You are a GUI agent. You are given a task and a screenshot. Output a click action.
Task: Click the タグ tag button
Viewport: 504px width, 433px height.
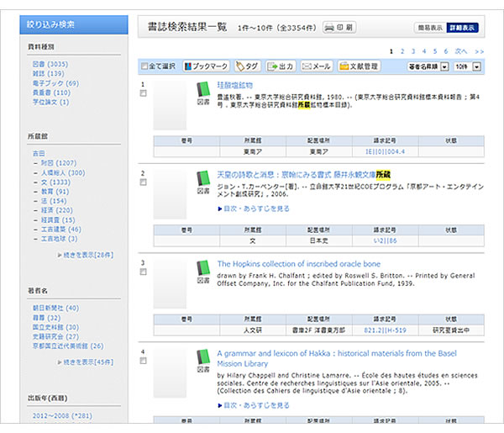tap(247, 65)
